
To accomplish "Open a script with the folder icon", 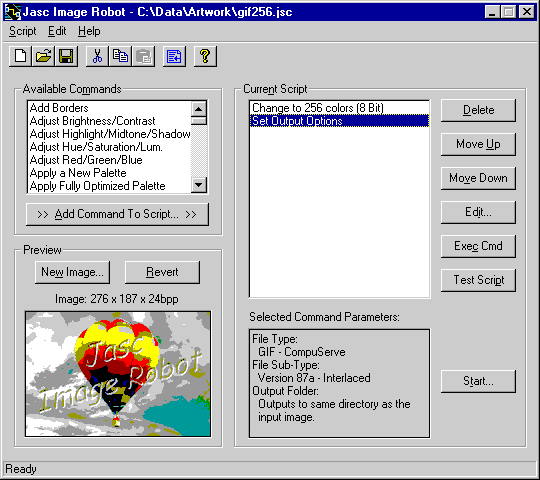I will tap(43, 56).
